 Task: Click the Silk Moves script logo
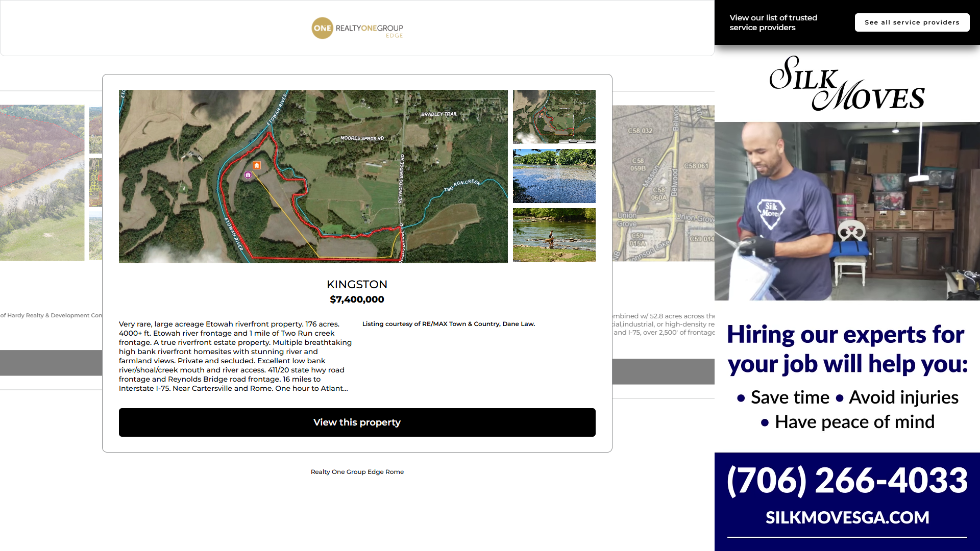(x=847, y=84)
